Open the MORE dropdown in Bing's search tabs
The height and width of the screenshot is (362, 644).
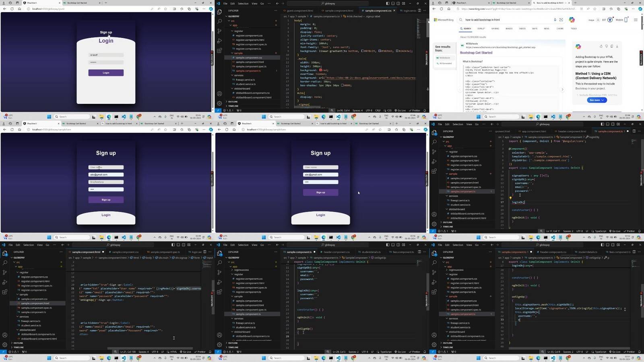560,29
